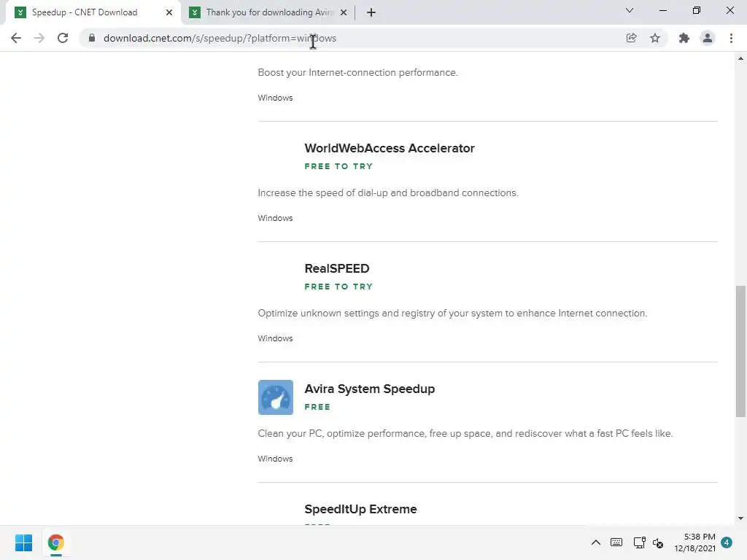Viewport: 747px width, 560px height.
Task: Open SpeedItUp Extreme listing
Action: click(x=360, y=509)
